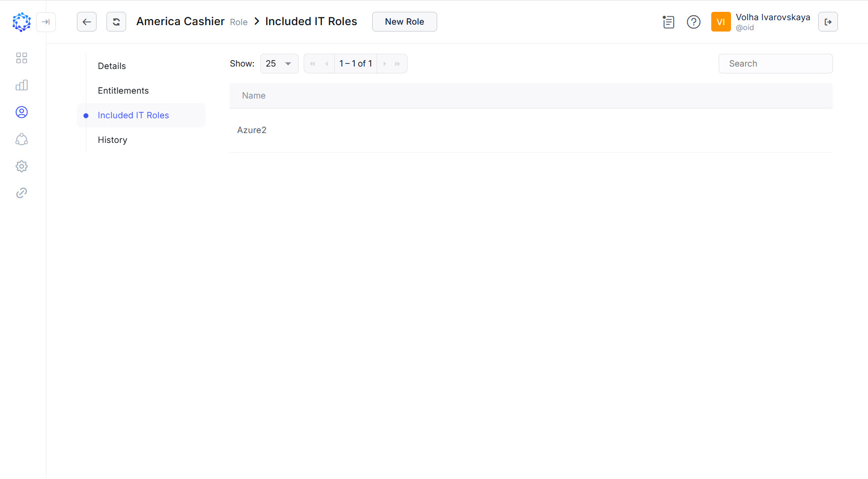Viewport: 868px width, 479px height.
Task: Expand the sidebar with the arrow button
Action: point(46,22)
